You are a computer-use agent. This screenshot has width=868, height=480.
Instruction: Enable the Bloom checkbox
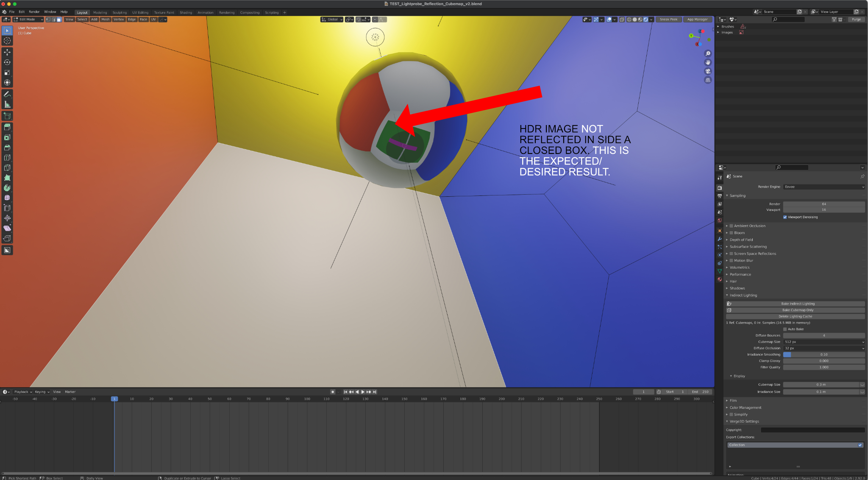[x=731, y=233]
